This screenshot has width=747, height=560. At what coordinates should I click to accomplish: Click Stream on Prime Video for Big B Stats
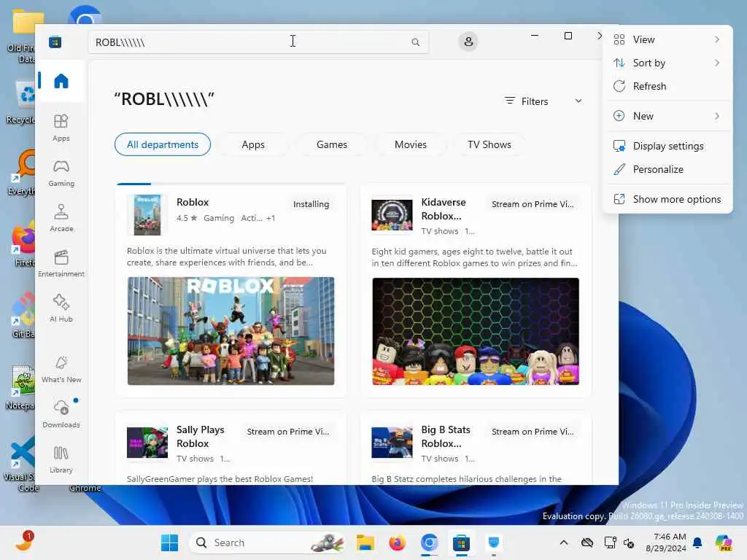(x=533, y=432)
